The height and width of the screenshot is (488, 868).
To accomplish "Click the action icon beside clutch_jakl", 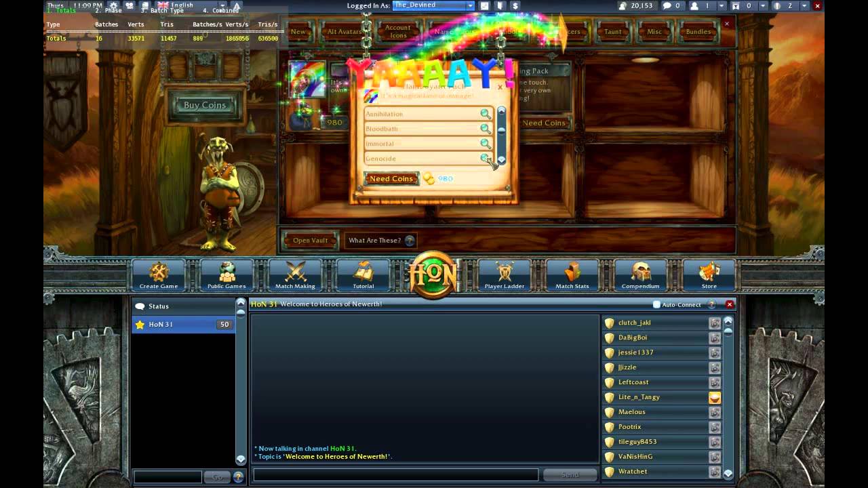I will click(715, 323).
